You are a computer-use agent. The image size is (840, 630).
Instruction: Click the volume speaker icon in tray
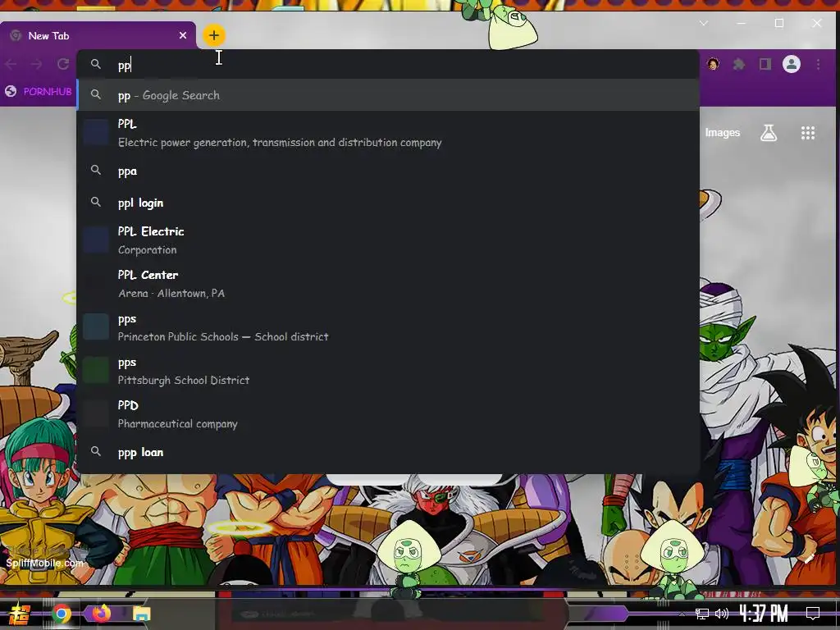(722, 614)
